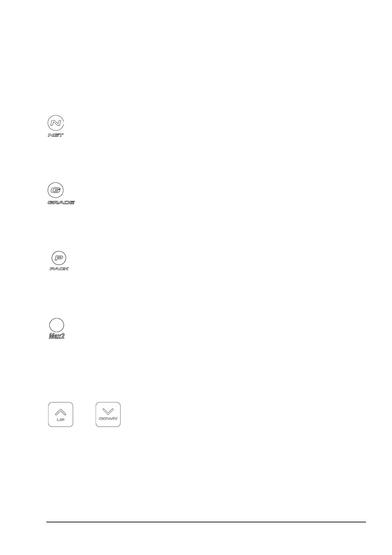
Task: Select the round P pack key
Action: click(x=59, y=258)
